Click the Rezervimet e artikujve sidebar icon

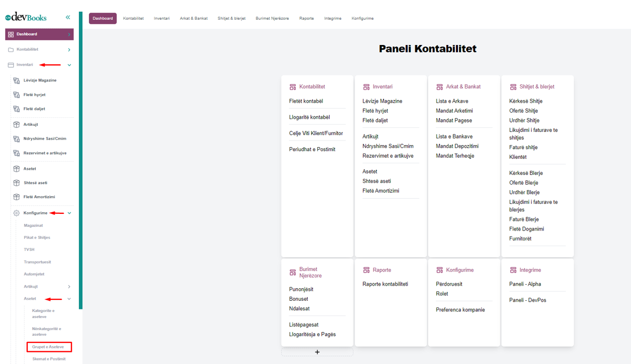tap(16, 153)
